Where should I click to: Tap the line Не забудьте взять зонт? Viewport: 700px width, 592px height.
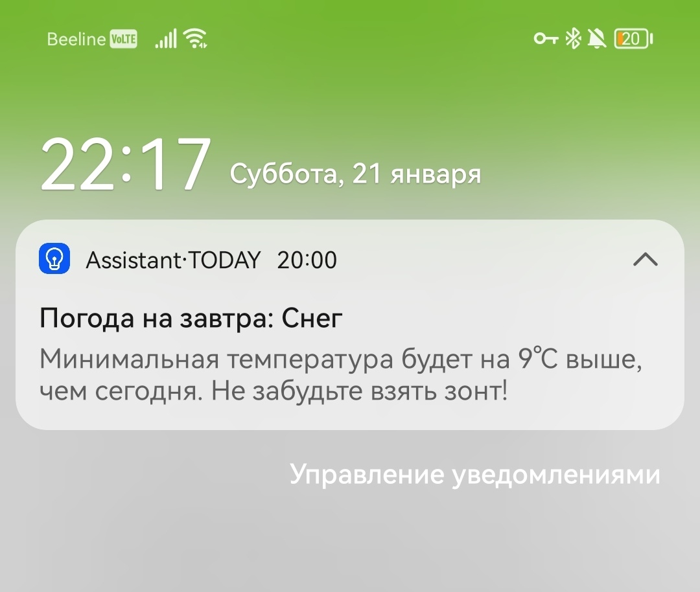(359, 391)
